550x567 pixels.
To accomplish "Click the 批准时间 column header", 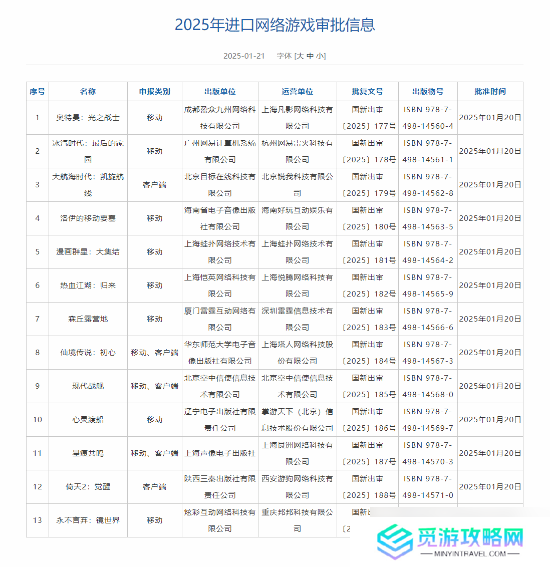I will point(490,91).
